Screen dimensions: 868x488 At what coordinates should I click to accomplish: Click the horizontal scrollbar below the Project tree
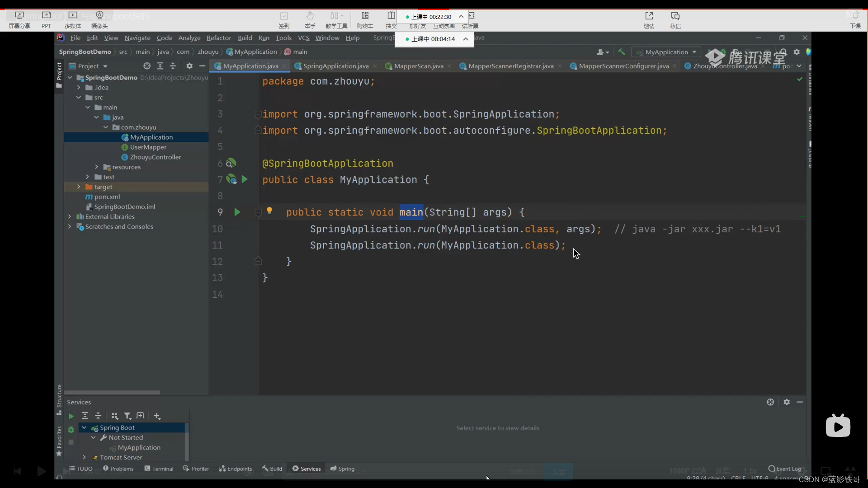click(113, 393)
